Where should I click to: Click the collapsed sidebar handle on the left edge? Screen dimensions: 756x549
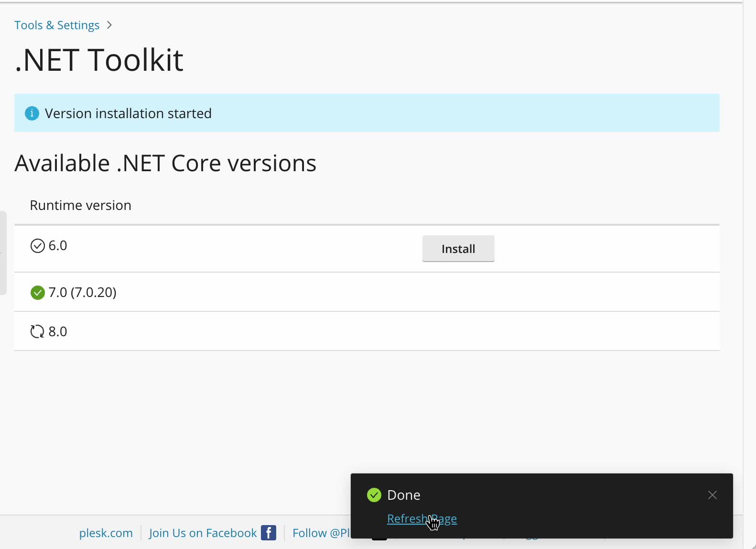click(3, 253)
